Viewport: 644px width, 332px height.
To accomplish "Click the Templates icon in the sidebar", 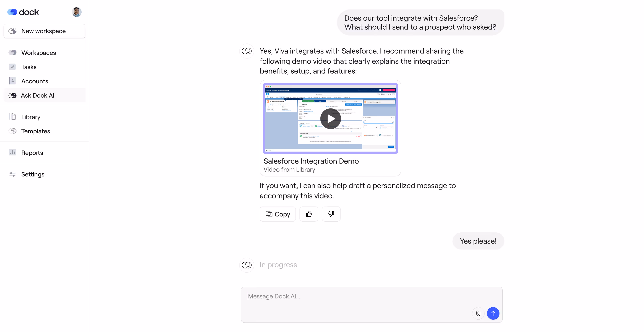I will click(12, 131).
